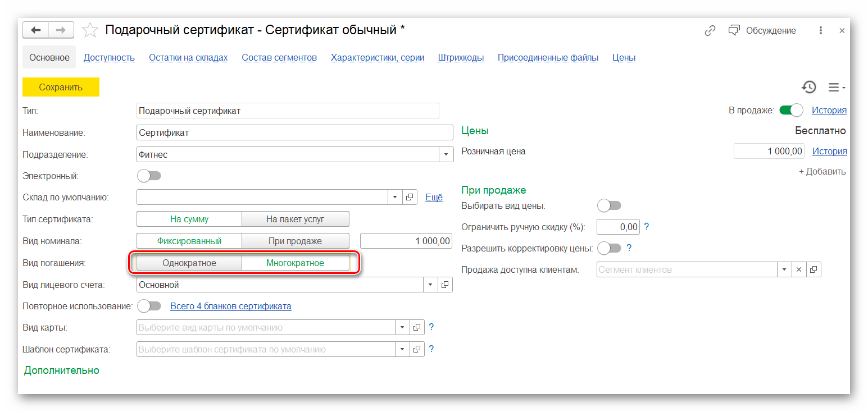The width and height of the screenshot is (868, 412).
Task: Toggle the Повторное использование switch
Action: [149, 306]
